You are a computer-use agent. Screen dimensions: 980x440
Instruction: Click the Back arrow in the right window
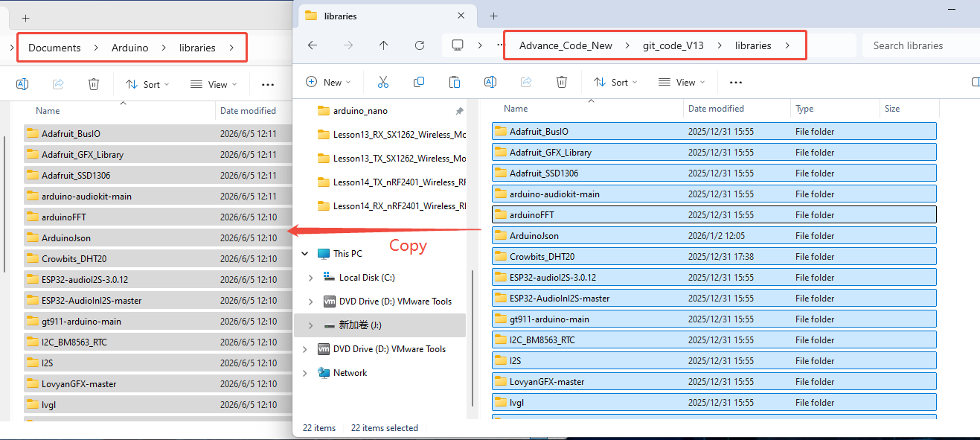point(313,45)
